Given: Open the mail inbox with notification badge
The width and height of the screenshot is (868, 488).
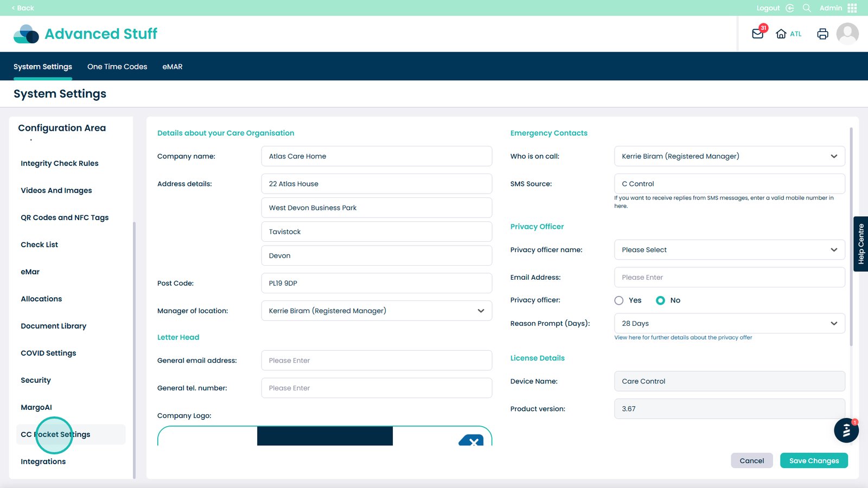Looking at the screenshot, I should (758, 34).
